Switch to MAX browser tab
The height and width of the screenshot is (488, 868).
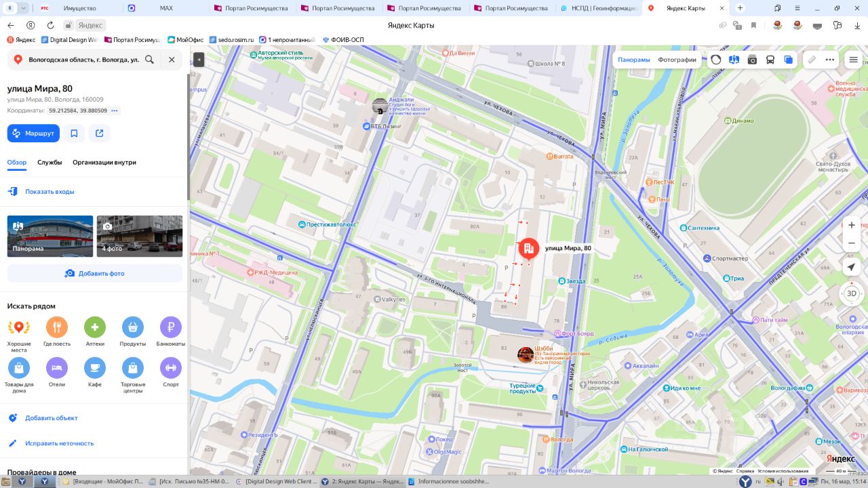pos(166,8)
